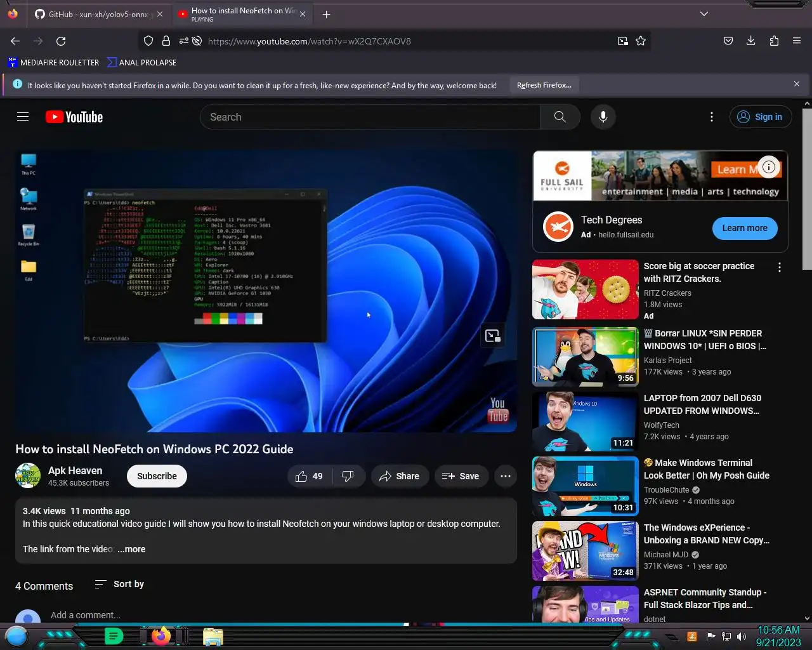
Task: Dislike the video with thumbs down
Action: (x=348, y=476)
